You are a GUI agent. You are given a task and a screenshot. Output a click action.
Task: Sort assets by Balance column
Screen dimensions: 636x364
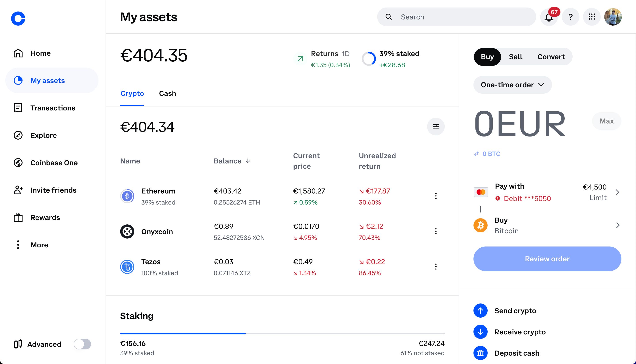[232, 161]
